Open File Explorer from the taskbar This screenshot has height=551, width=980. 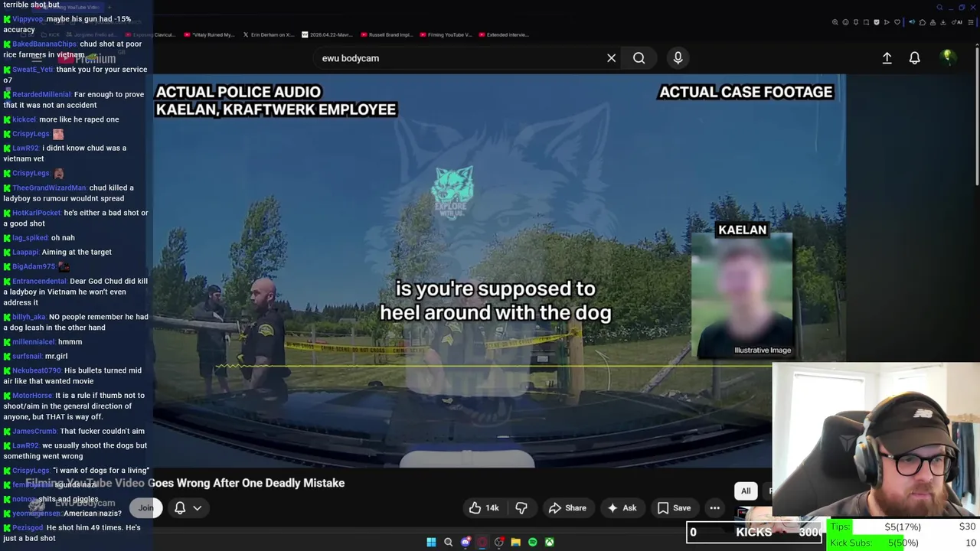point(515,542)
